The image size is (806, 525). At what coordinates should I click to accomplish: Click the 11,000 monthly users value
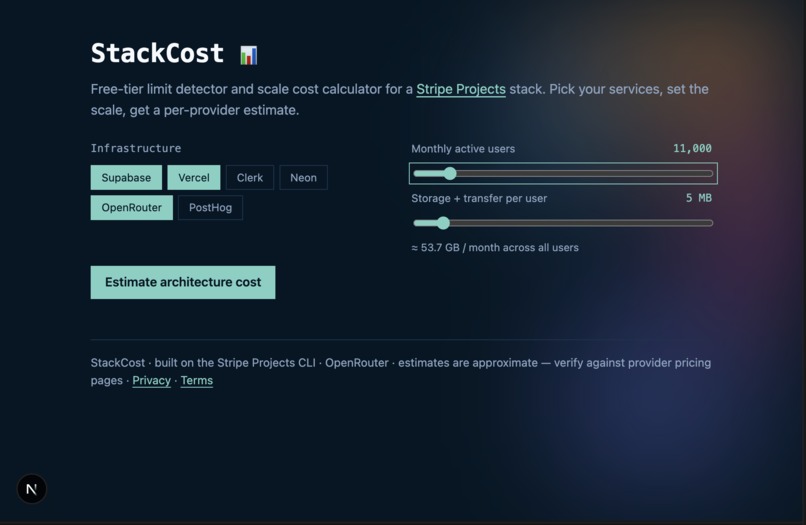coord(692,149)
